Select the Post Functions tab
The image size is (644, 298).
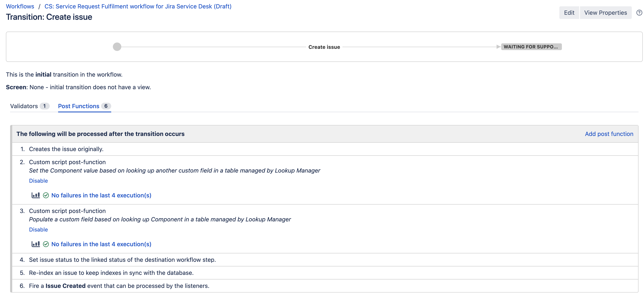(x=84, y=106)
